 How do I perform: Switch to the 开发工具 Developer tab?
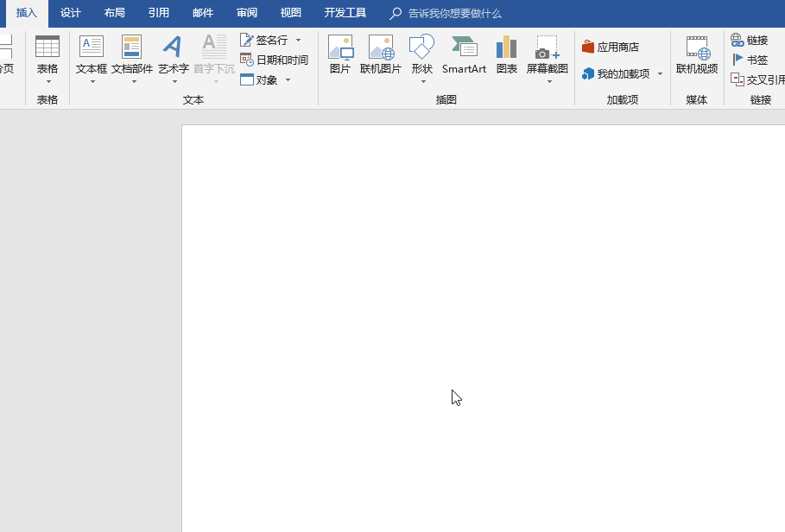coord(345,13)
